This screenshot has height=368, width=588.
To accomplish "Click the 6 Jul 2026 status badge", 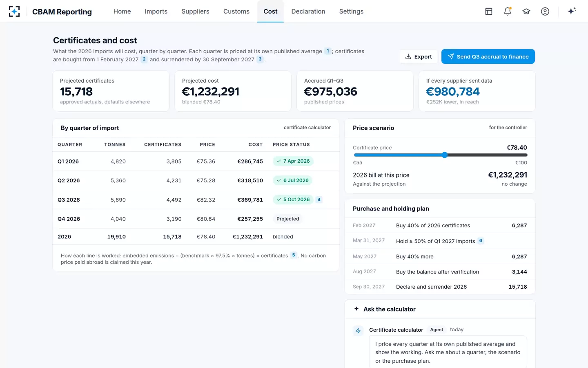I will coord(292,180).
